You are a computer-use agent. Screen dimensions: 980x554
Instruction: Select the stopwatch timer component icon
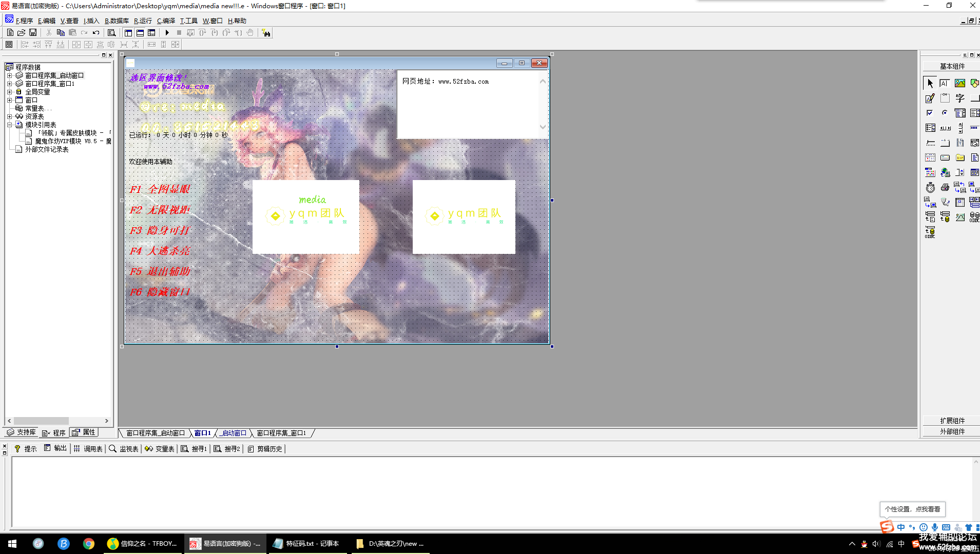930,187
